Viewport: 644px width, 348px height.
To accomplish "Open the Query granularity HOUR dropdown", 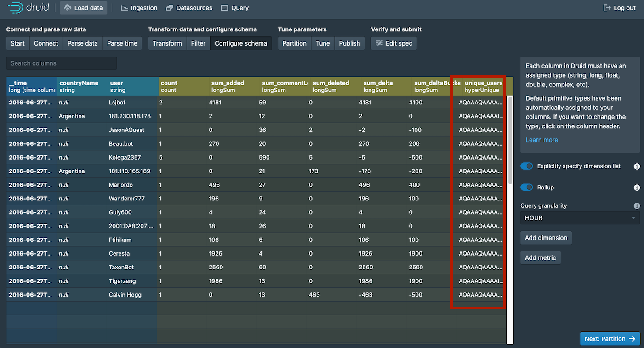I will pyautogui.click(x=580, y=218).
